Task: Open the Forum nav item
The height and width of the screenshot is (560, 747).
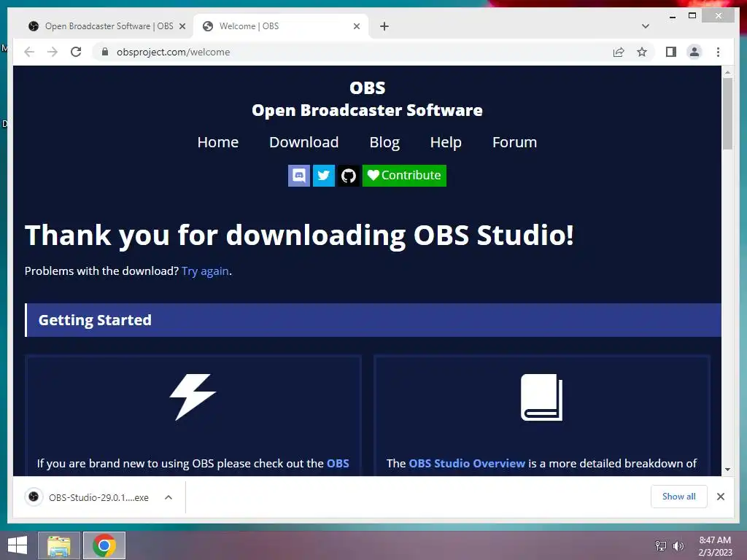Action: (x=514, y=142)
